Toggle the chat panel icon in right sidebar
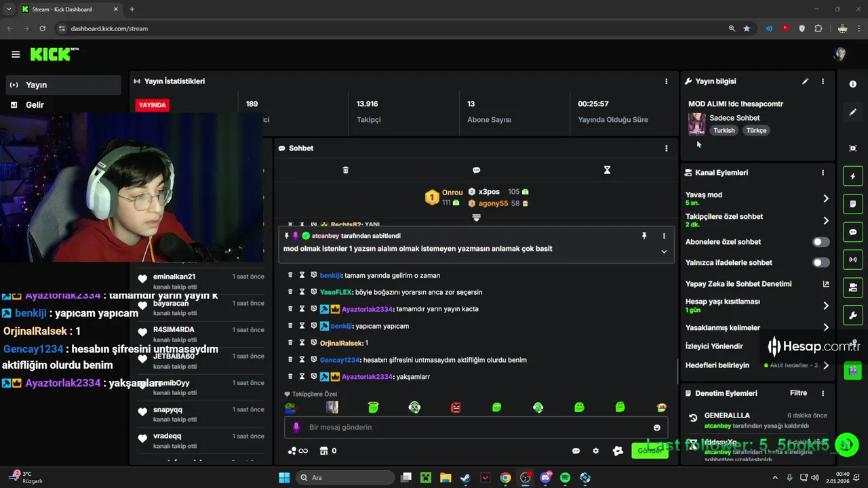The height and width of the screenshot is (488, 868). coord(852,232)
